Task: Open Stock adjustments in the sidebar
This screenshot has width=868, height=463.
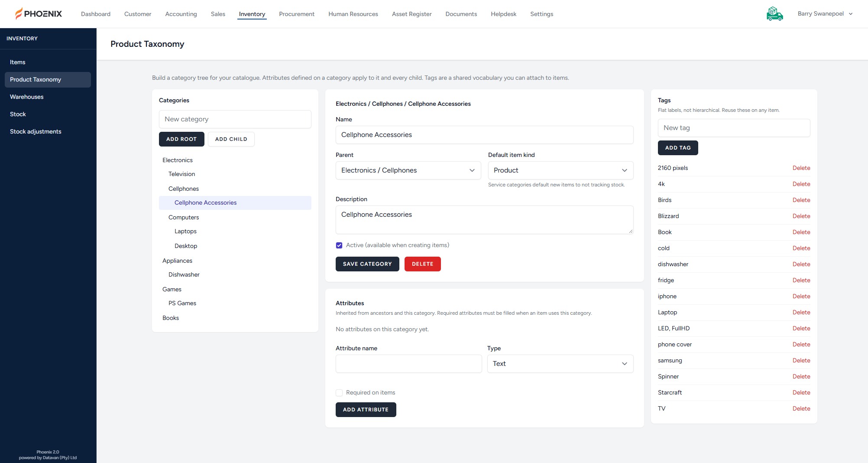Action: 48,132
